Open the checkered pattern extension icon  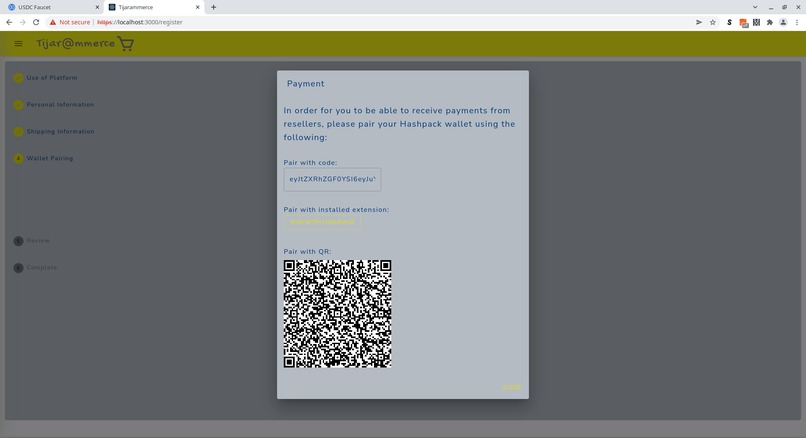756,22
